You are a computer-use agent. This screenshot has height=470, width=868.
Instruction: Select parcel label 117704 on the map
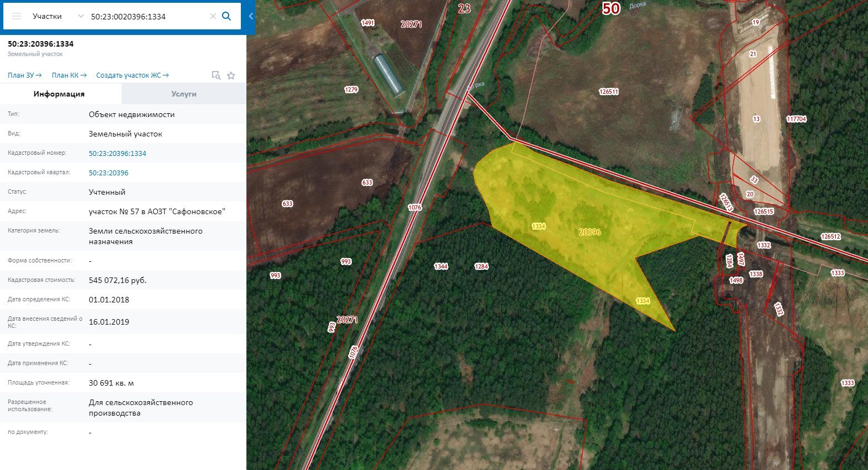[x=796, y=119]
